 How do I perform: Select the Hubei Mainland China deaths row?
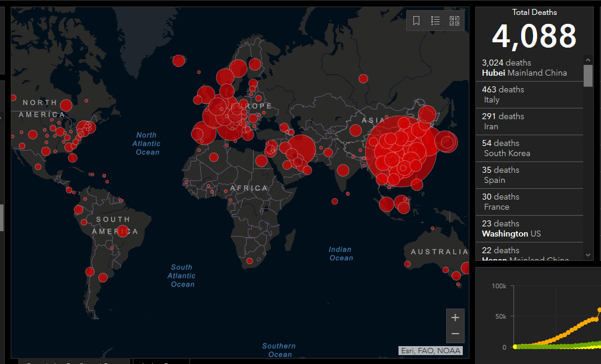pyautogui.click(x=530, y=68)
